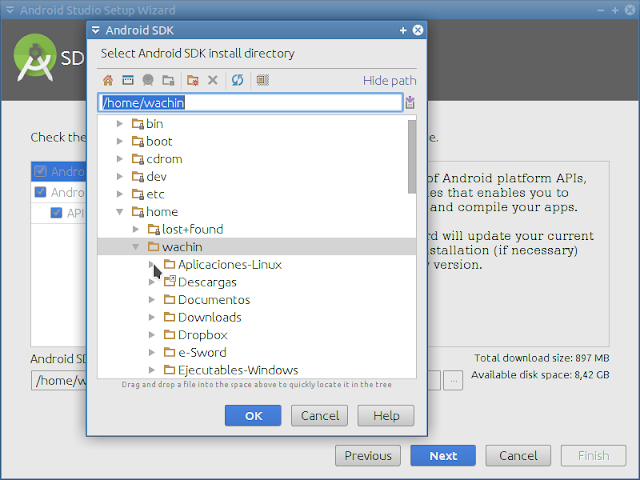Toggle the checkbox in the highlighted wizard row
This screenshot has height=480, width=640.
point(40,171)
